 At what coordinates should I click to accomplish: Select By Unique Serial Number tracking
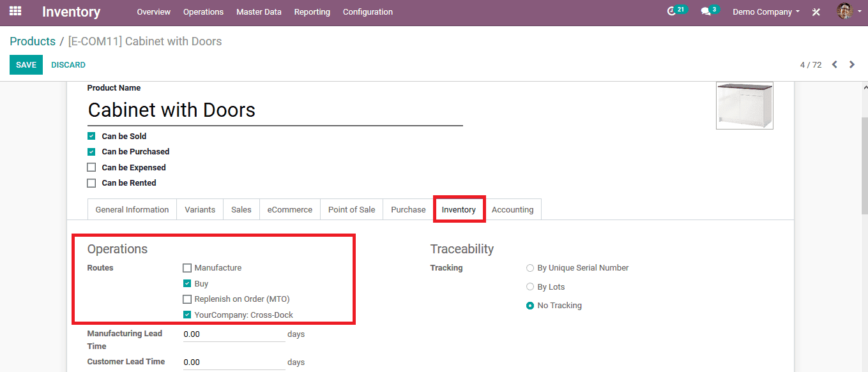coord(530,268)
